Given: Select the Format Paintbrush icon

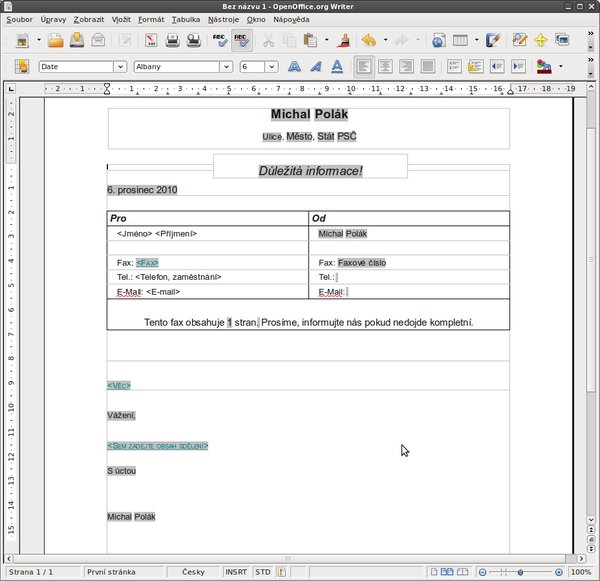Looking at the screenshot, I should [x=344, y=40].
